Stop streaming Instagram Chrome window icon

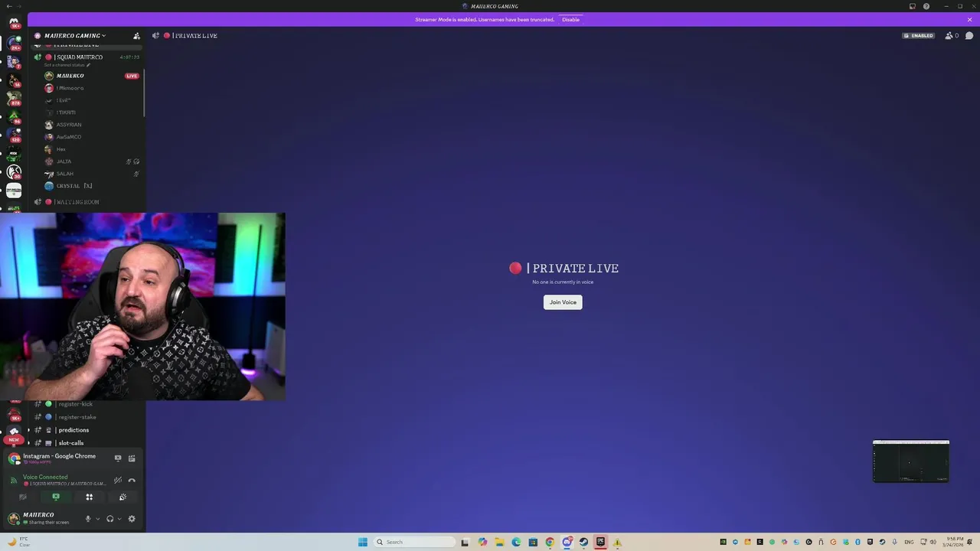(x=118, y=458)
